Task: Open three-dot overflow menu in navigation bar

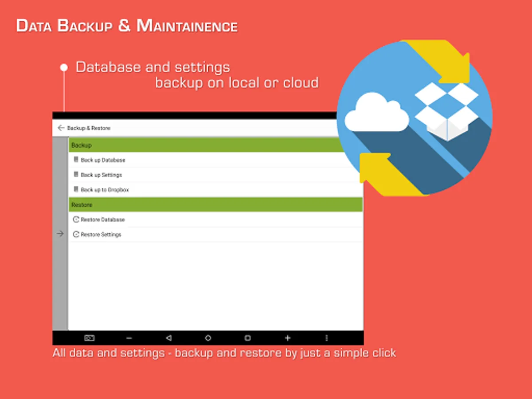Action: pyautogui.click(x=327, y=338)
